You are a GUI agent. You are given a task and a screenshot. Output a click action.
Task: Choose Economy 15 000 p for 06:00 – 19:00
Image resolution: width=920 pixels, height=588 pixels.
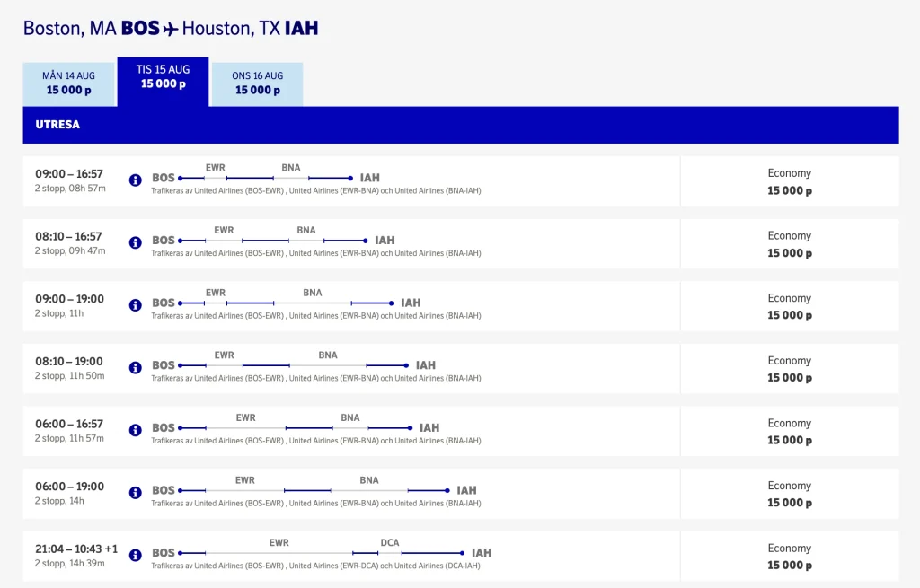pyautogui.click(x=790, y=494)
